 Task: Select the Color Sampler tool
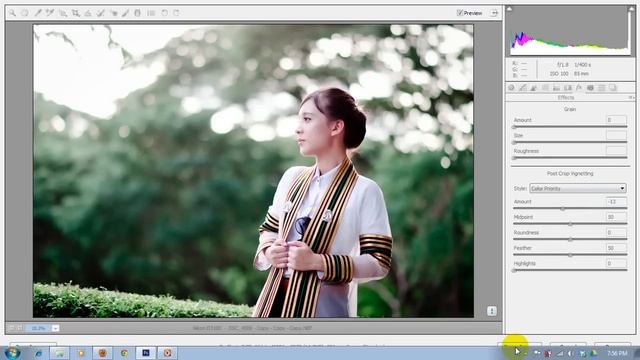tap(50, 13)
